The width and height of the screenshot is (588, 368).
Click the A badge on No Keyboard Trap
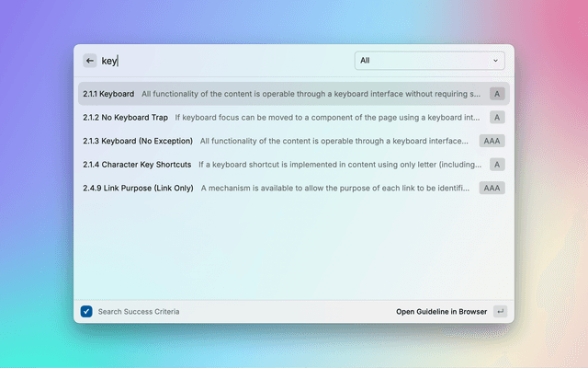(x=496, y=118)
